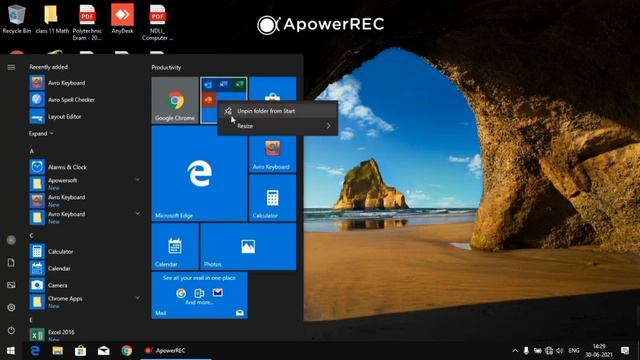Open the Action Center notifications

click(625, 351)
